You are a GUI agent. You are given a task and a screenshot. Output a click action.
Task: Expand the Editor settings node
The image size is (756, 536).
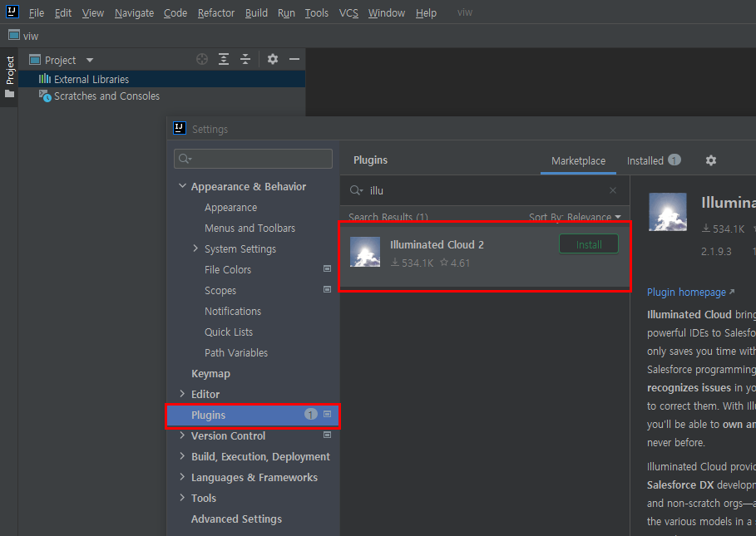(x=182, y=394)
